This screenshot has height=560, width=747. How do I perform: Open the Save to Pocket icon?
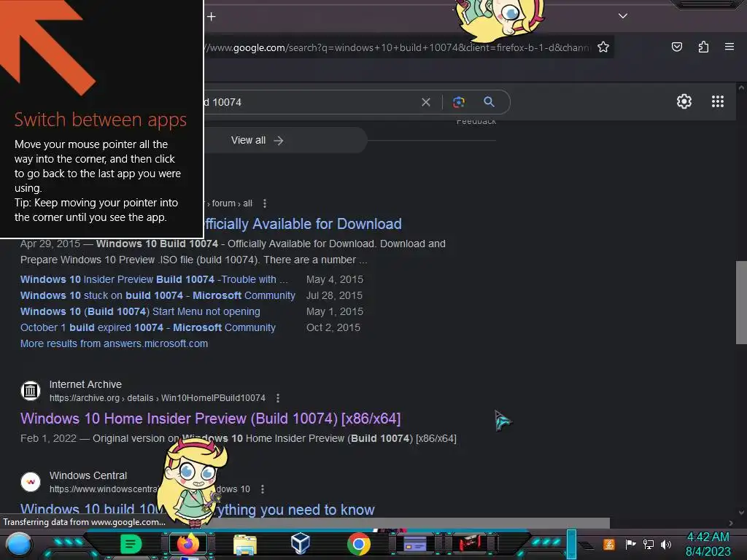click(x=676, y=47)
